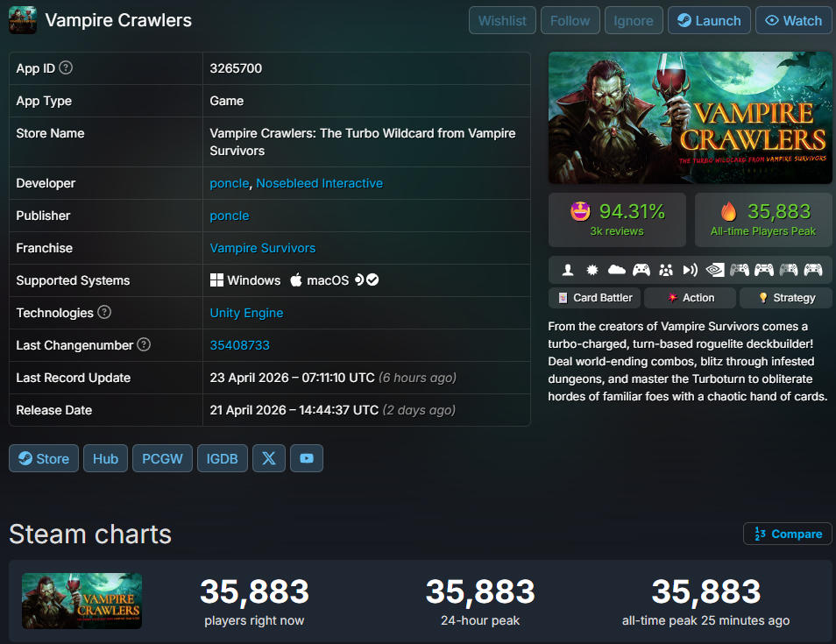Click the large Vampire Crawlers header artwork
The width and height of the screenshot is (836, 644).
tap(690, 117)
